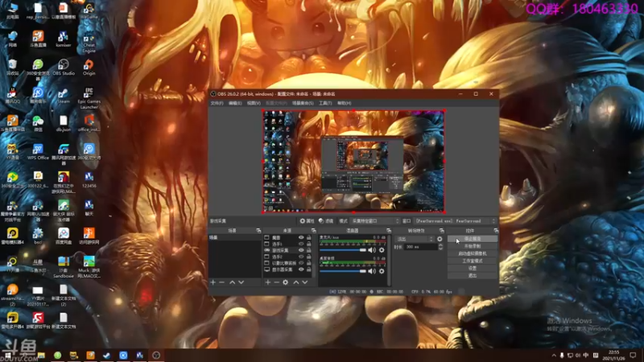Toggle visibility eye of the first source row
The height and width of the screenshot is (362, 644).
301,237
